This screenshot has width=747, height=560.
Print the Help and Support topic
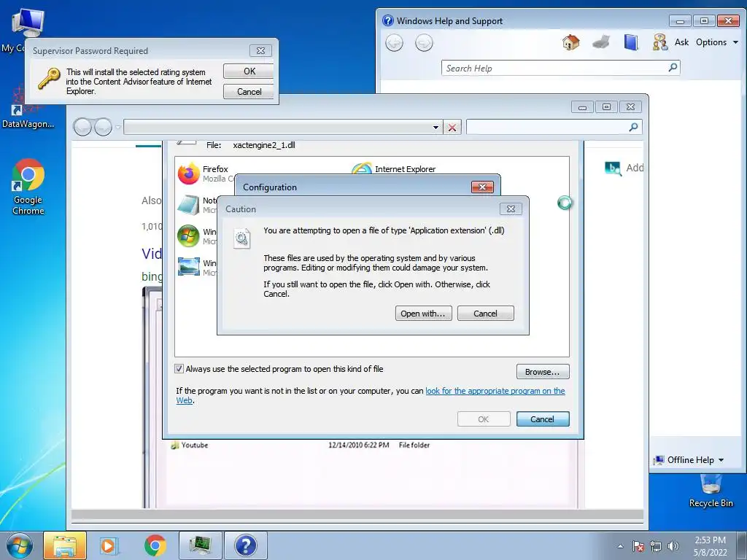point(601,42)
